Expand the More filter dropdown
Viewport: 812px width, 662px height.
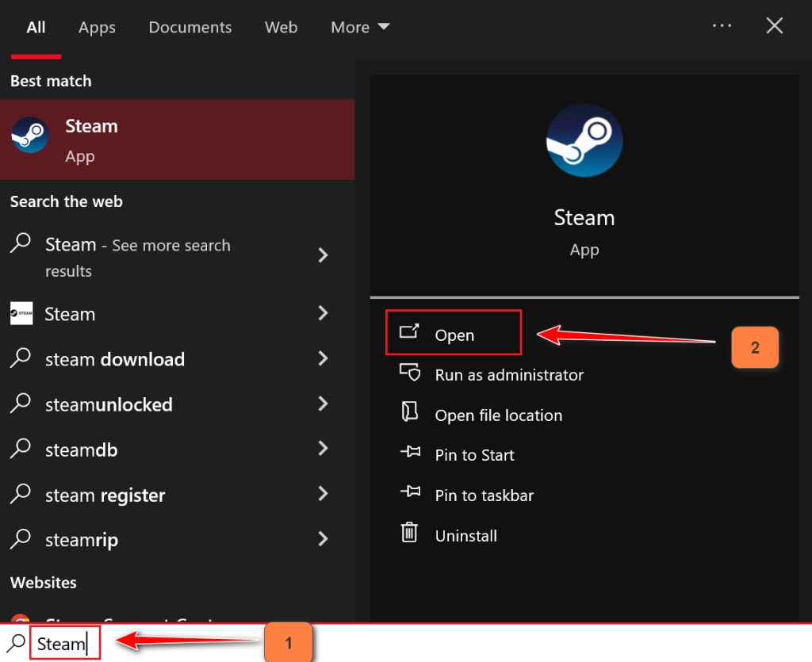[361, 27]
